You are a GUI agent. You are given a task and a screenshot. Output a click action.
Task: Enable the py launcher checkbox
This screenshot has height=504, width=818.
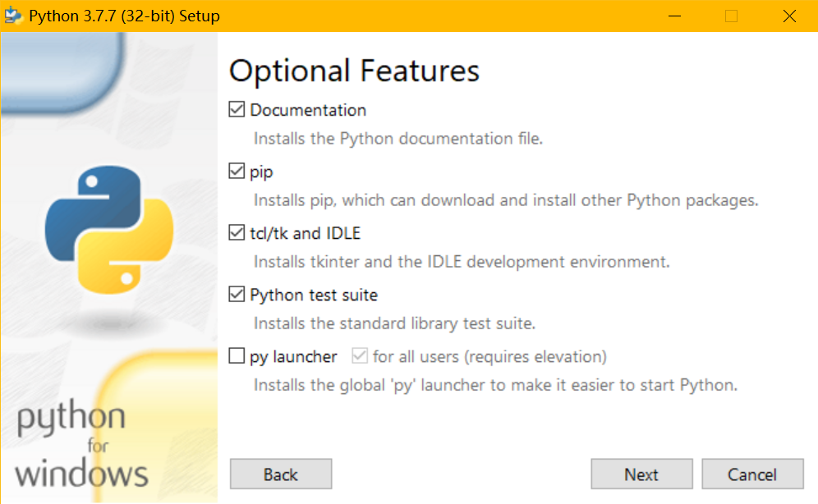[x=237, y=357]
